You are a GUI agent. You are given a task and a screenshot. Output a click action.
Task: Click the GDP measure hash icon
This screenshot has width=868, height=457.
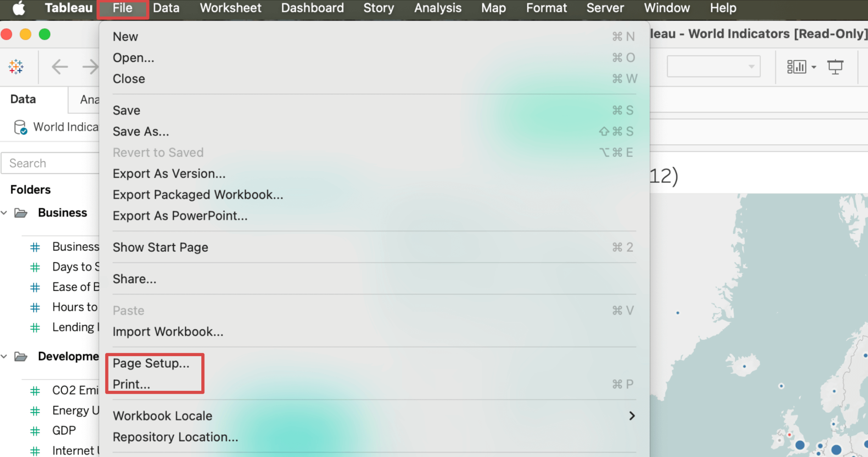tap(35, 431)
